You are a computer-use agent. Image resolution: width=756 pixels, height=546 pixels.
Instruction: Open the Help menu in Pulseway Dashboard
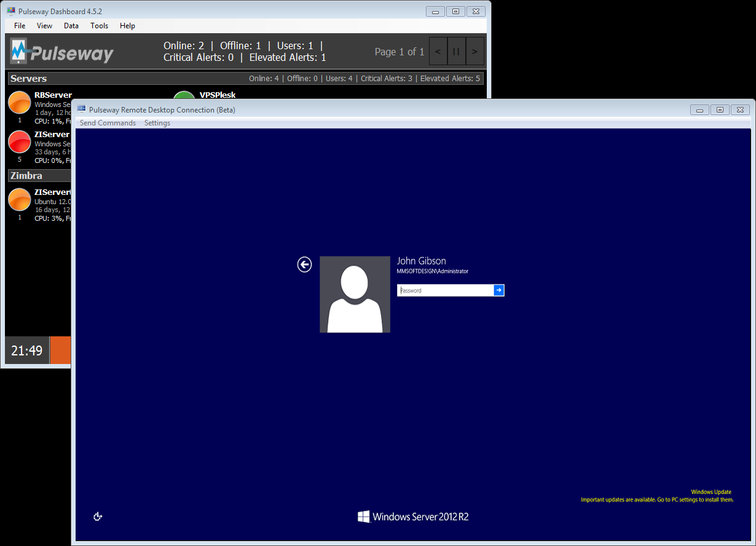click(x=128, y=26)
